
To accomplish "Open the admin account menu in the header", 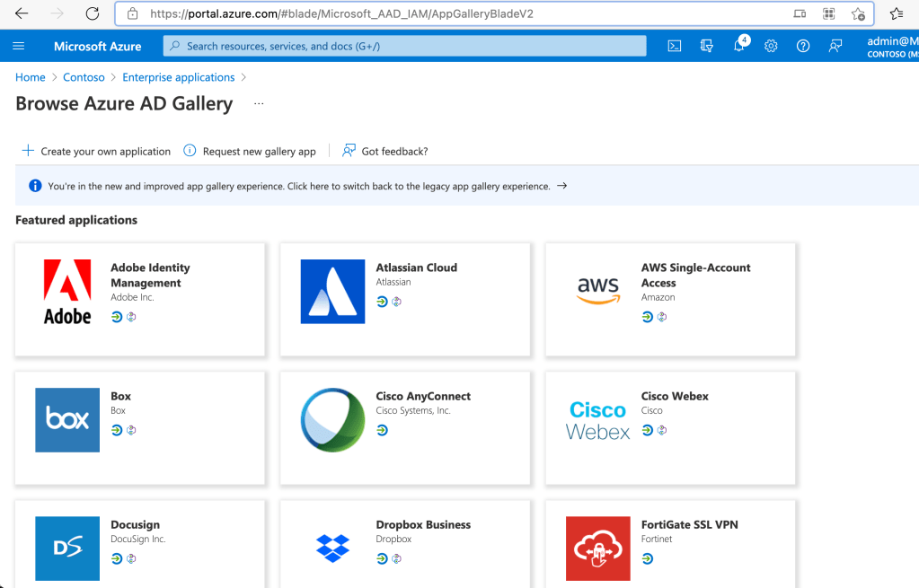I will [x=892, y=46].
